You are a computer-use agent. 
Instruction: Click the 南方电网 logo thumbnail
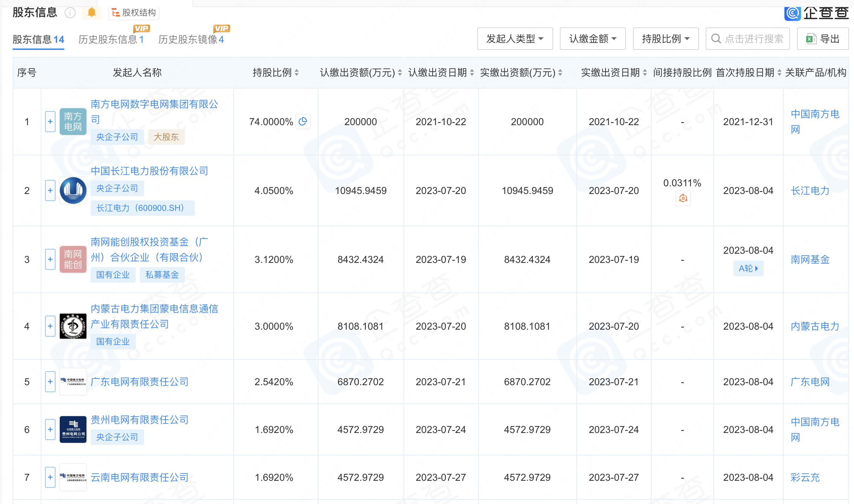(x=73, y=122)
